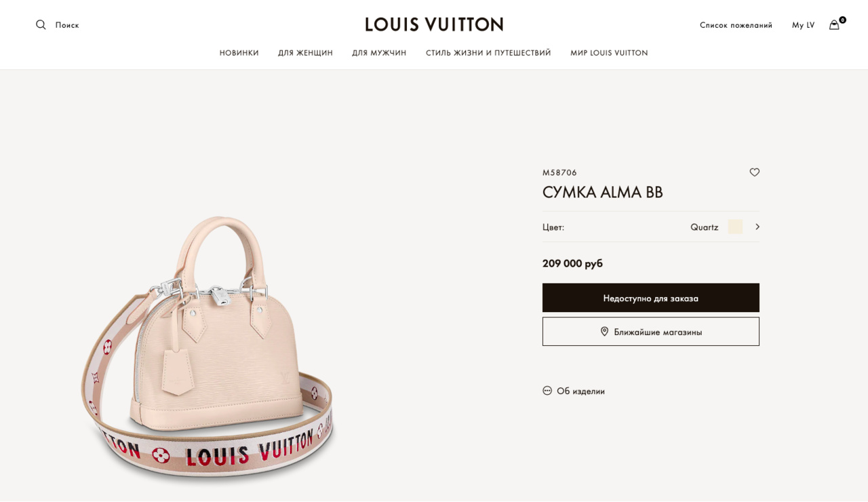Click the search magnifier icon
The width and height of the screenshot is (868, 502).
click(41, 25)
